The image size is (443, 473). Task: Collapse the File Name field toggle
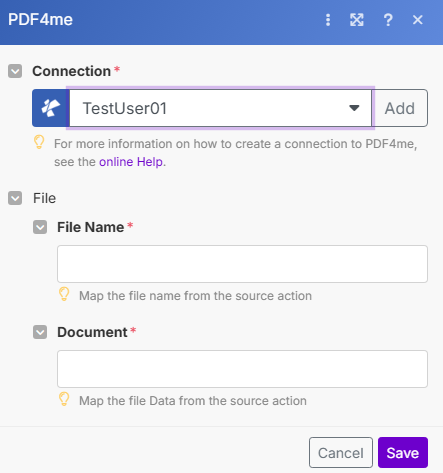tap(40, 227)
